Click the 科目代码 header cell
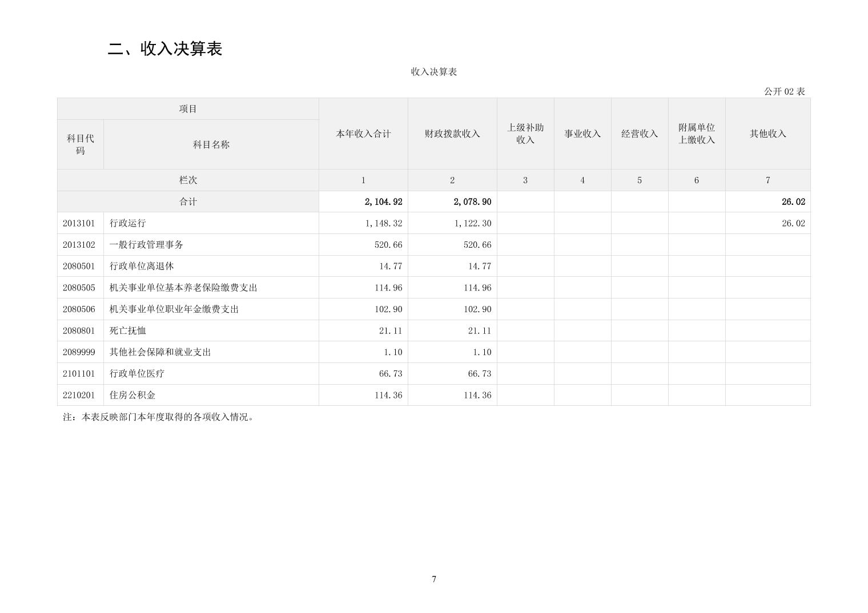Screen dimensions: 868x613 click(x=81, y=144)
